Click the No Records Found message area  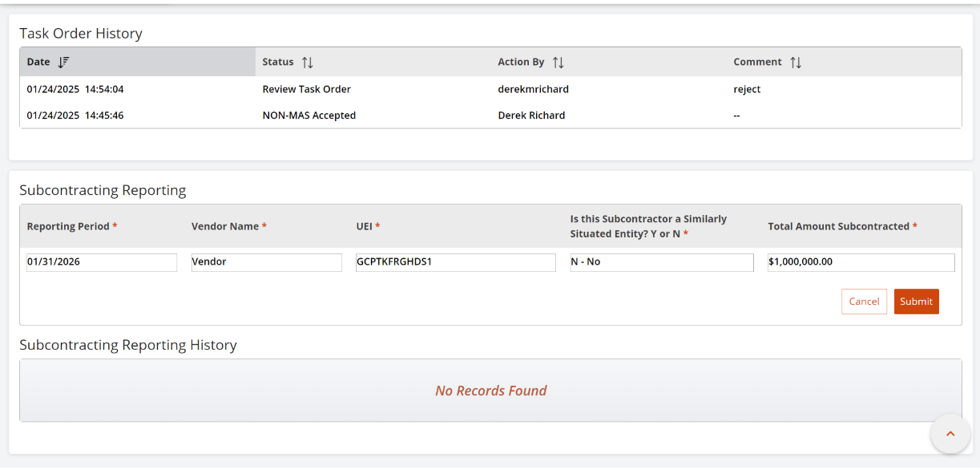490,391
